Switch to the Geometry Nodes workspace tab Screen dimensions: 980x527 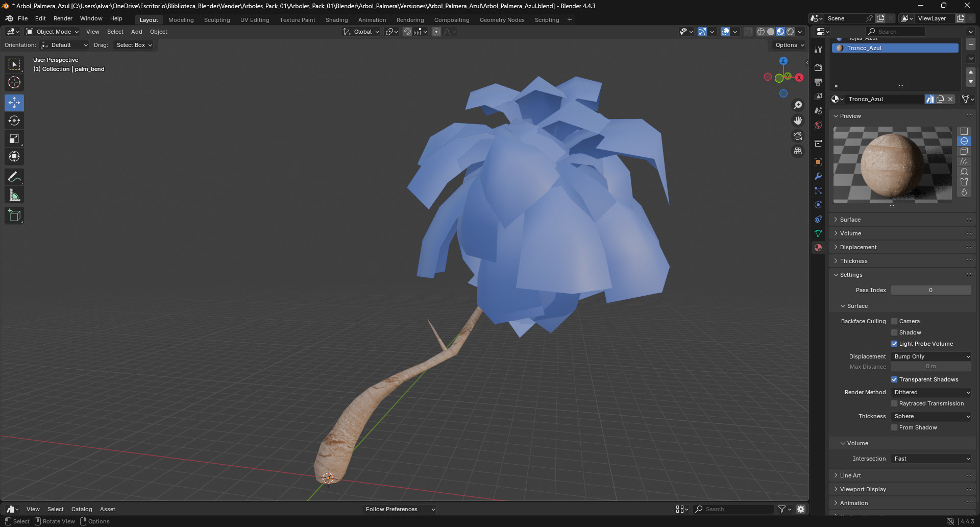(x=502, y=20)
